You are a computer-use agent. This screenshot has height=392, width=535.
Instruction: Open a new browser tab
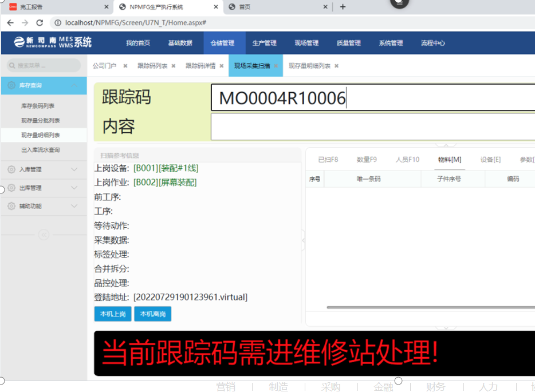[x=343, y=7]
